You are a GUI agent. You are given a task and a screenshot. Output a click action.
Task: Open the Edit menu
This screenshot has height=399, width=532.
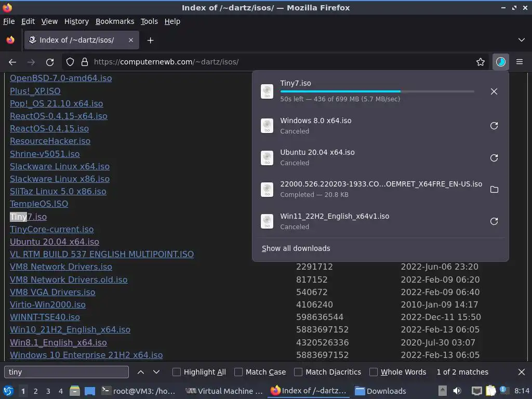28,21
